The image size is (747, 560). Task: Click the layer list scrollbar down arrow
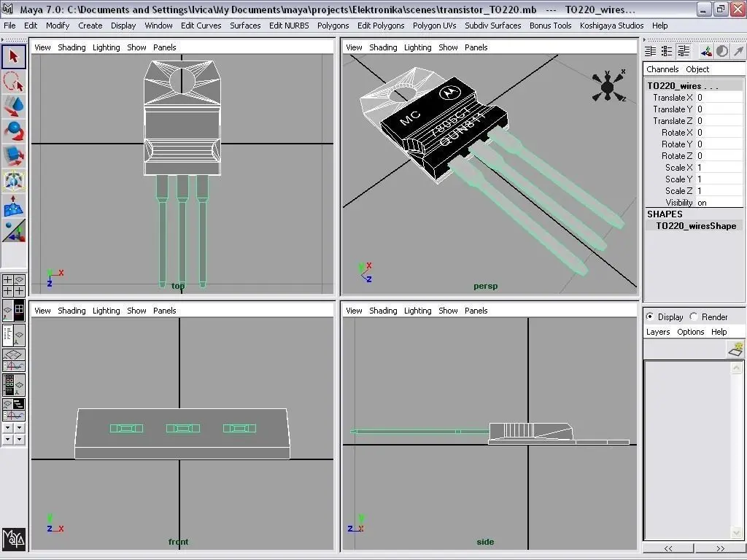pos(737,533)
